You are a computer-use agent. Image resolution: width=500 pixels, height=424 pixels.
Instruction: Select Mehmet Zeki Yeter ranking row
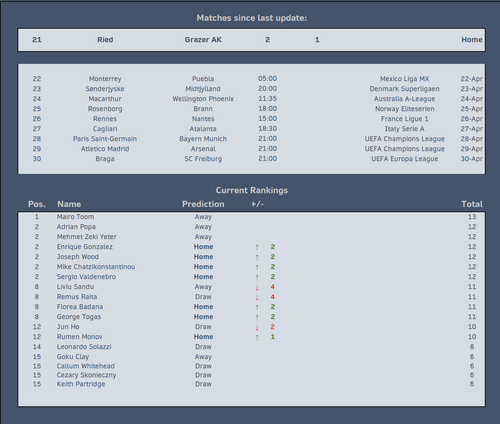[252, 237]
